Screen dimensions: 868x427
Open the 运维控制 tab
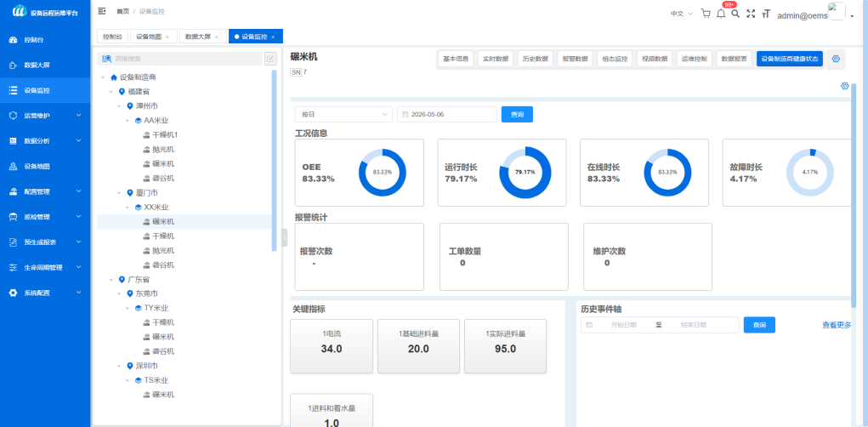pyautogui.click(x=695, y=59)
